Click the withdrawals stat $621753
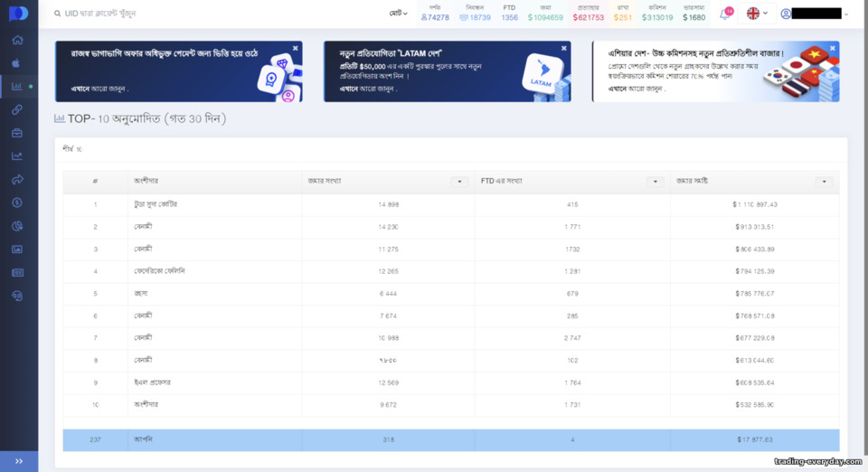 pyautogui.click(x=588, y=14)
